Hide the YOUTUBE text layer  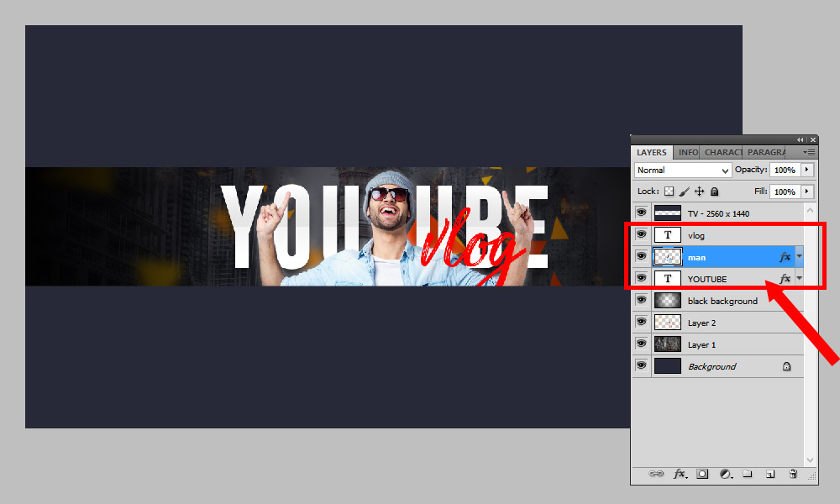coord(641,279)
